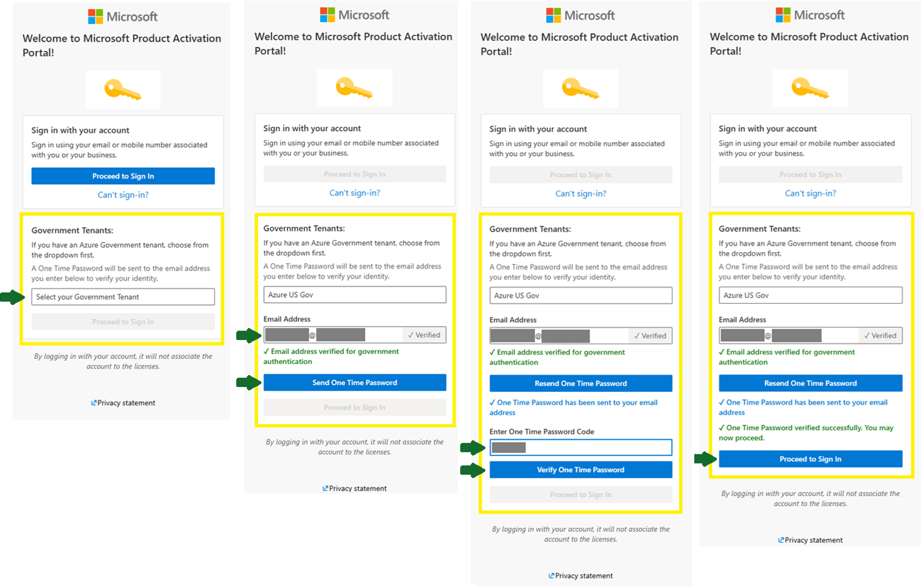Viewport: 924px width, 588px height.
Task: Click "Email address verified for government authentication" in second panel
Action: click(331, 356)
